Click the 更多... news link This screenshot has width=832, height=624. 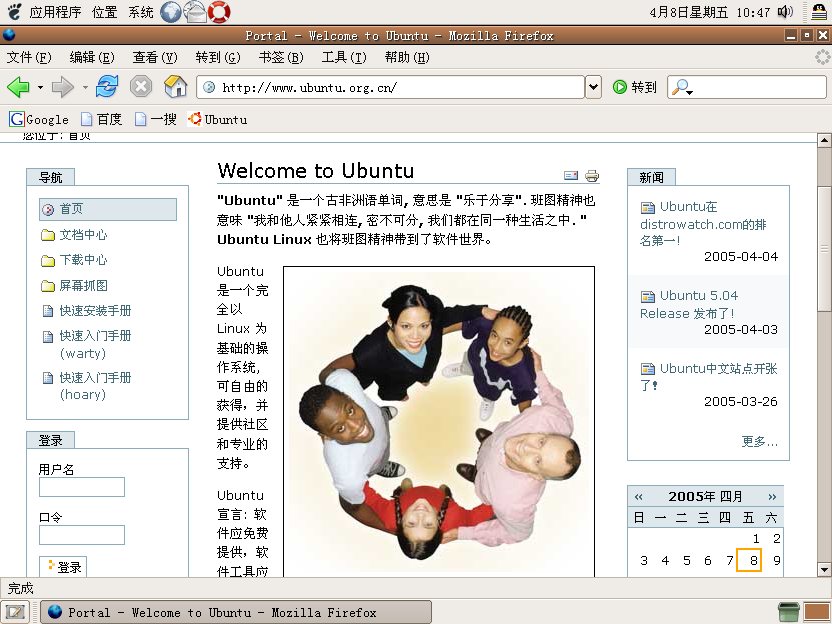coord(759,441)
